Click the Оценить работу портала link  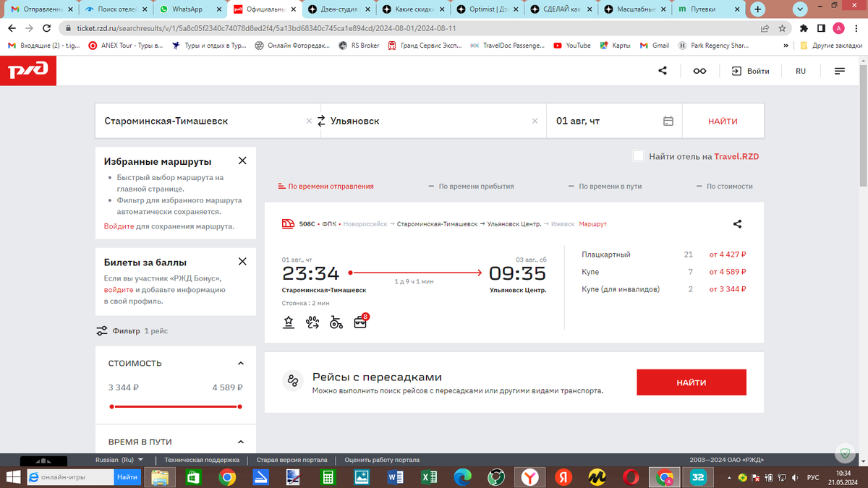coord(382,460)
